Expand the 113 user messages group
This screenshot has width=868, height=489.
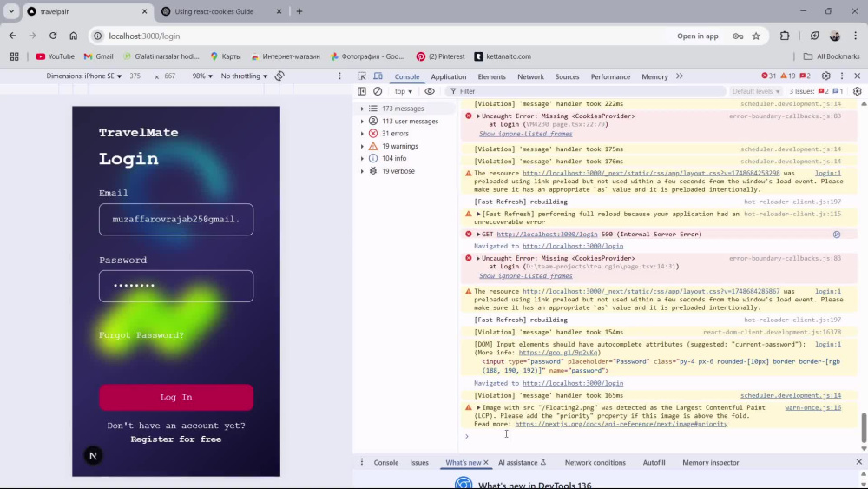[363, 122]
